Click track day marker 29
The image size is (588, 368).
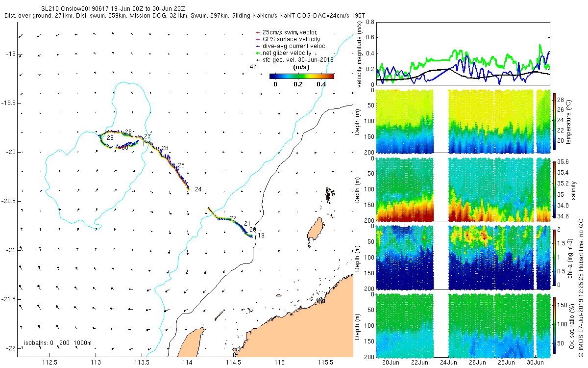click(110, 138)
